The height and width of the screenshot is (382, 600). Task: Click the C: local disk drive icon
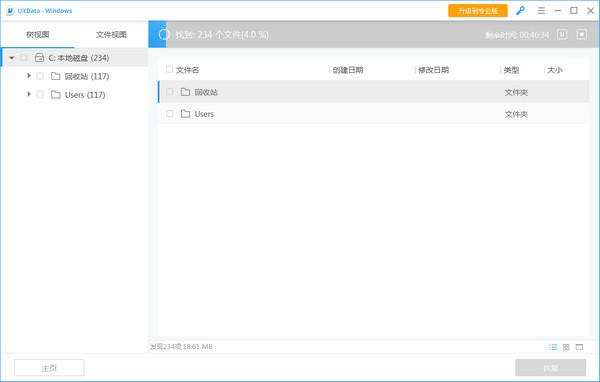click(x=39, y=58)
